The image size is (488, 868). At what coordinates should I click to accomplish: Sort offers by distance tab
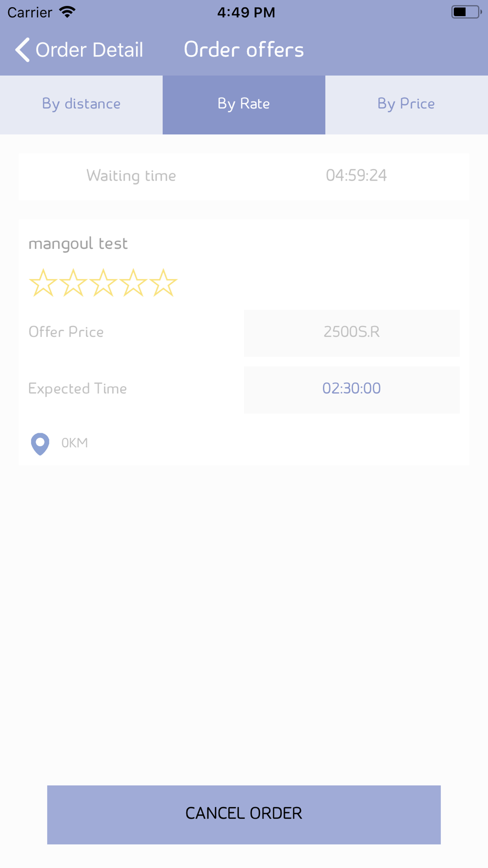[x=81, y=104]
